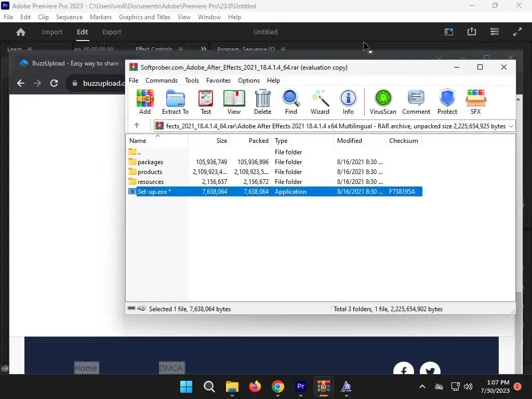The image size is (532, 399).
Task: Go up one folder level in WinRAR
Action: pos(137,126)
